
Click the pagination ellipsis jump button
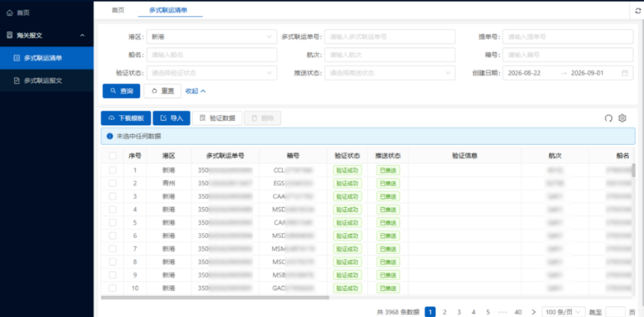pyautogui.click(x=503, y=312)
